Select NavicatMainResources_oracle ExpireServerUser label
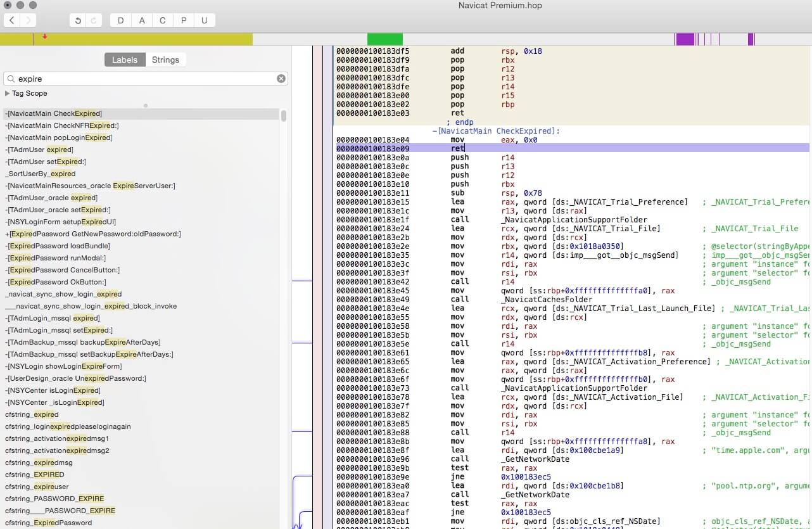Screen dimensions: 812x529 click(x=90, y=186)
